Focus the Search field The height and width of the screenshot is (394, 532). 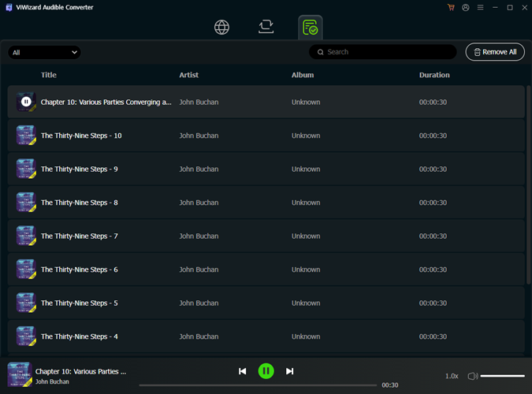pos(383,52)
